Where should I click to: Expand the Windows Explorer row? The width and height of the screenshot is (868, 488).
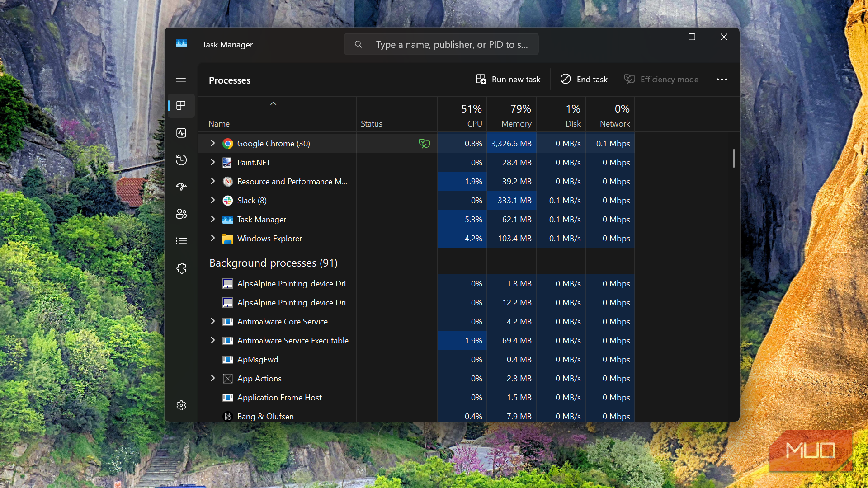point(212,238)
